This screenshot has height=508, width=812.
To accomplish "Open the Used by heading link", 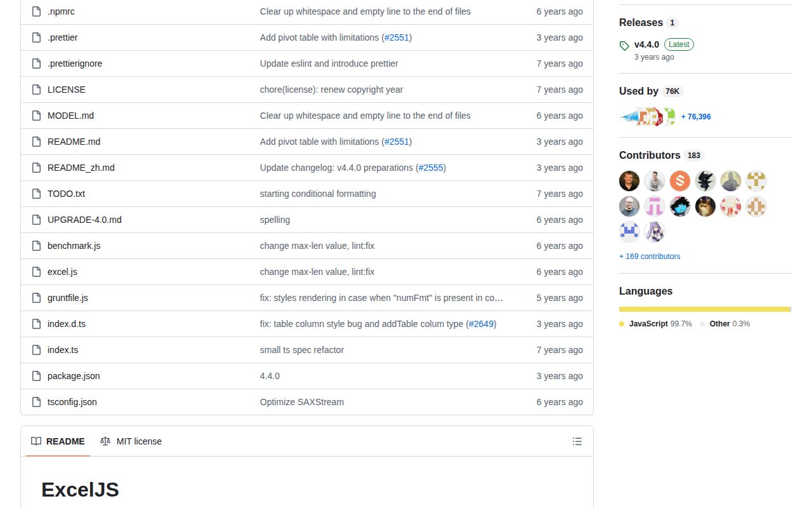I will [651, 91].
